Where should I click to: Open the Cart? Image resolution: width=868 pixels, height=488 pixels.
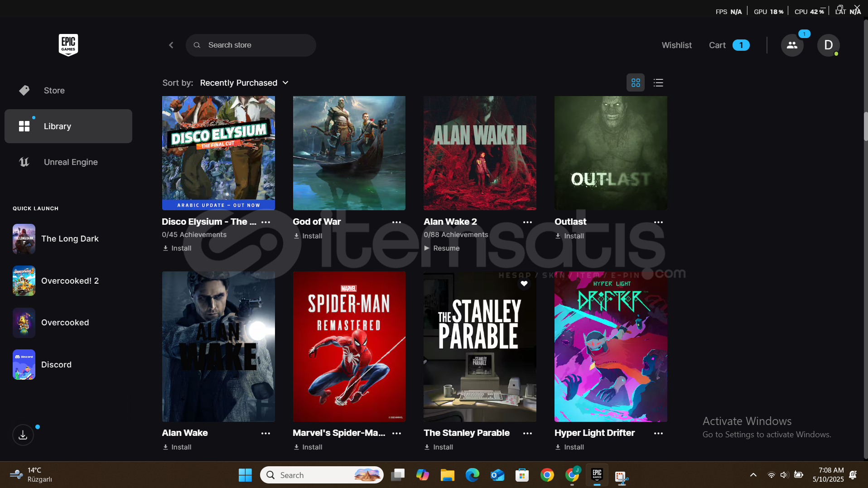click(x=729, y=45)
